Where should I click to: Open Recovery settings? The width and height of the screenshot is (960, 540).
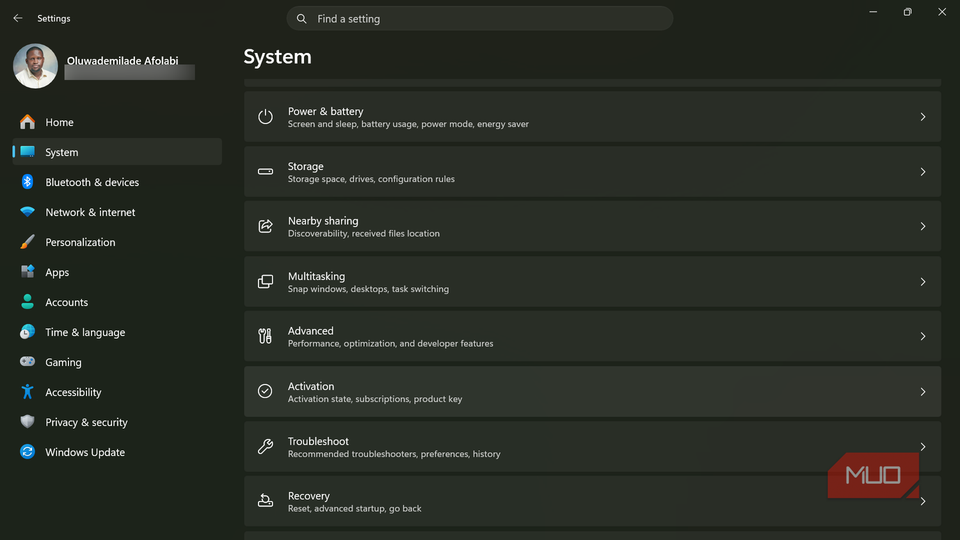click(x=592, y=501)
